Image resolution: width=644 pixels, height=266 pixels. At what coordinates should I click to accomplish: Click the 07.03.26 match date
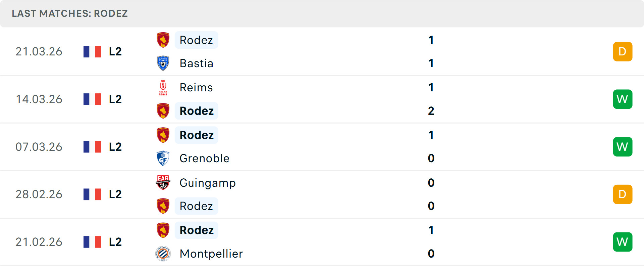(x=39, y=147)
